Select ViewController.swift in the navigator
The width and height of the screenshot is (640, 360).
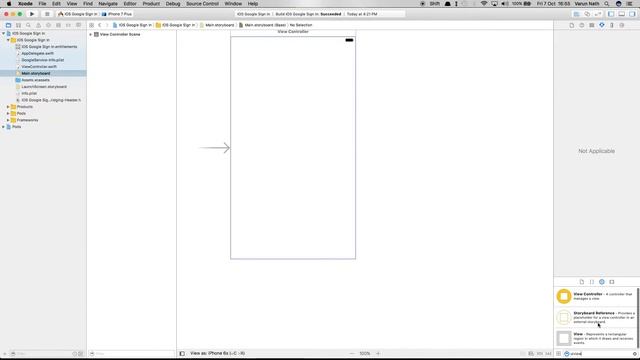39,67
